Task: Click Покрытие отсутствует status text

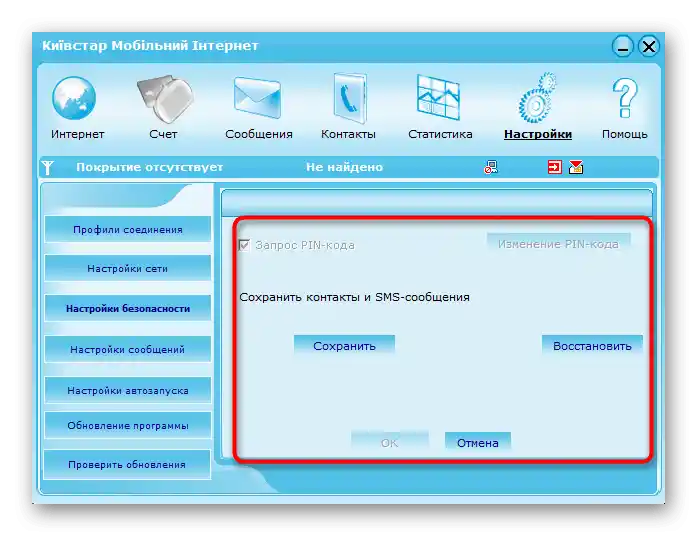Action: pyautogui.click(x=149, y=167)
